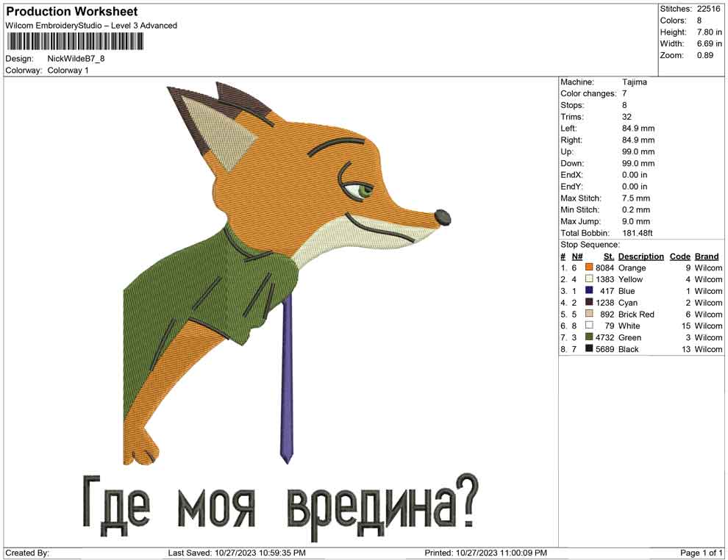This screenshot has width=728, height=560.
Task: Click the Black thread color swatch
Action: [x=589, y=348]
